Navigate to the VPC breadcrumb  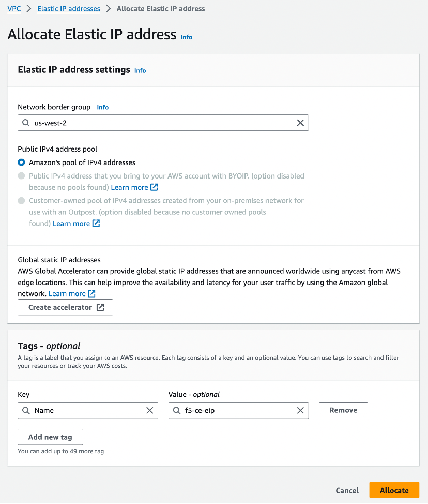click(x=14, y=9)
